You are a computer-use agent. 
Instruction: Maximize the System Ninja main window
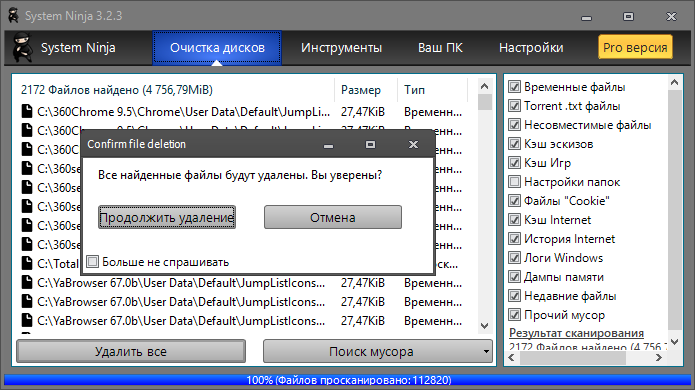tap(629, 17)
